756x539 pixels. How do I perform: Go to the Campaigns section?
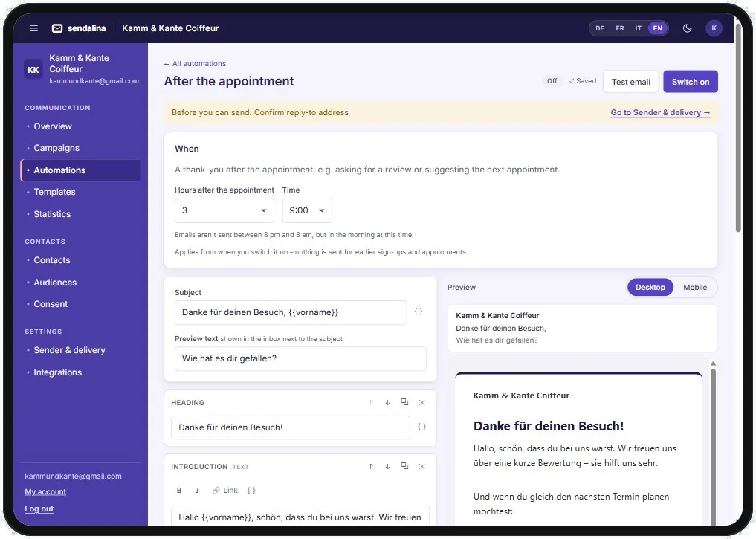click(81, 148)
